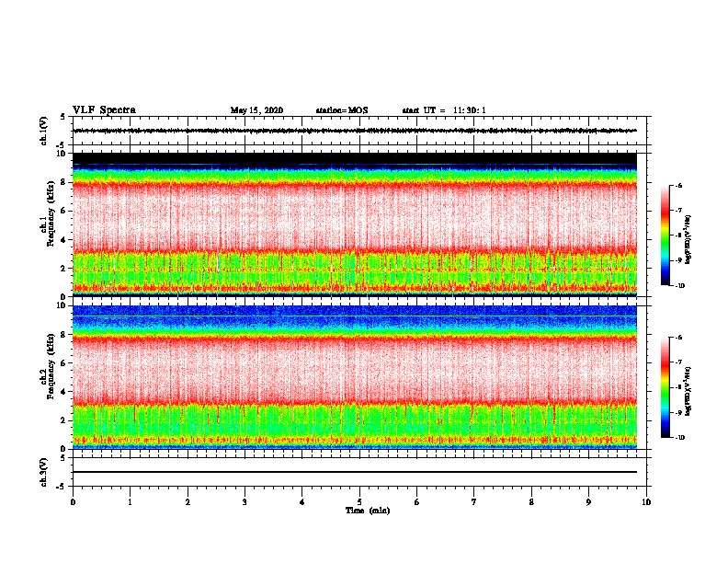Screen dimensions: 728x563
Task: Click time axis tick label "2"
Action: coord(188,501)
